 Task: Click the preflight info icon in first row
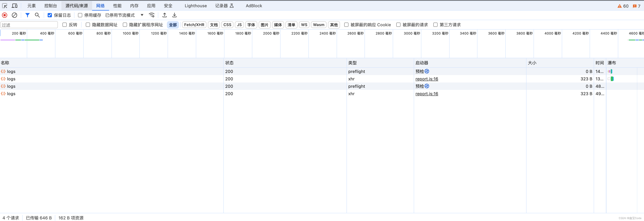coord(427,71)
